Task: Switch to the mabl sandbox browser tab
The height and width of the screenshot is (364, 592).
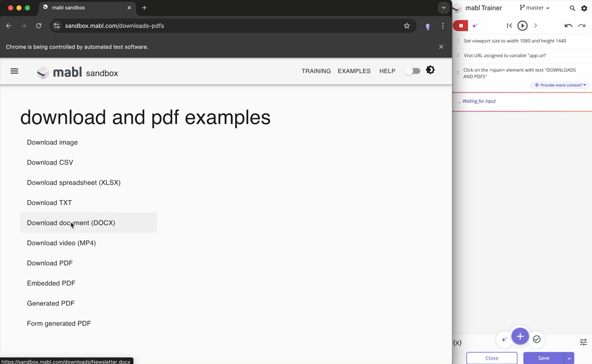Action: point(68,7)
